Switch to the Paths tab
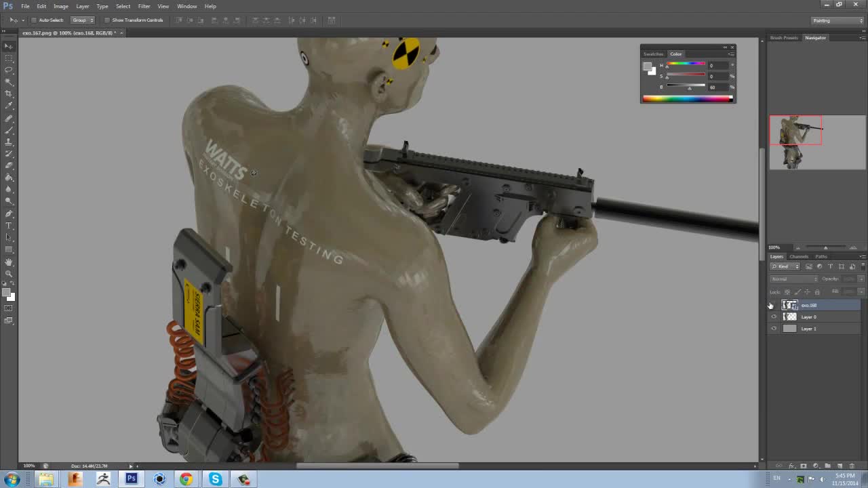The height and width of the screenshot is (488, 868). (821, 256)
